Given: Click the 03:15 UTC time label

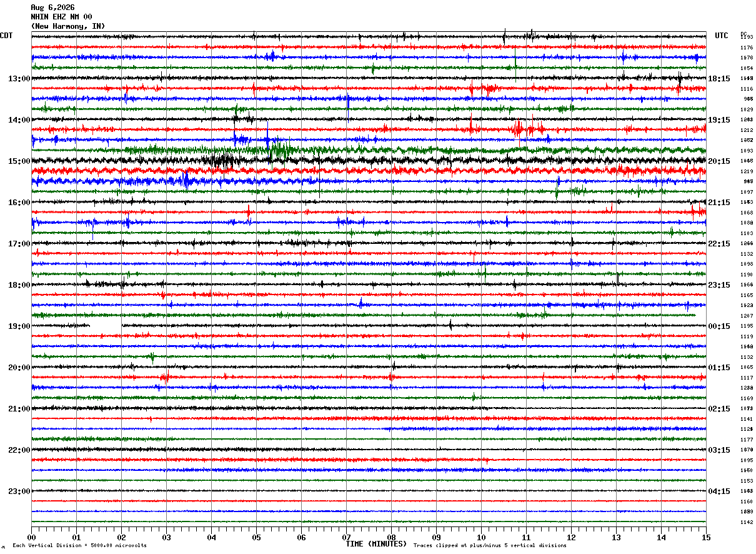Looking at the screenshot, I should point(719,450).
